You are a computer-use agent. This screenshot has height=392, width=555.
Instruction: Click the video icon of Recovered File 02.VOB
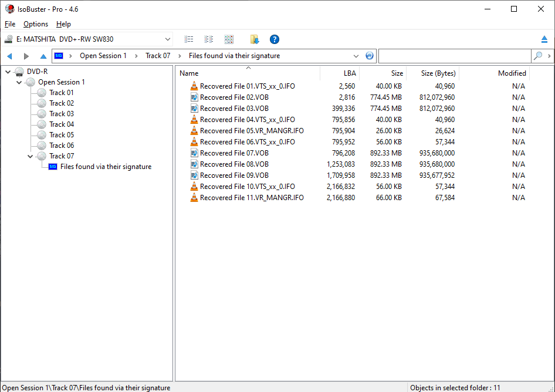pos(194,97)
